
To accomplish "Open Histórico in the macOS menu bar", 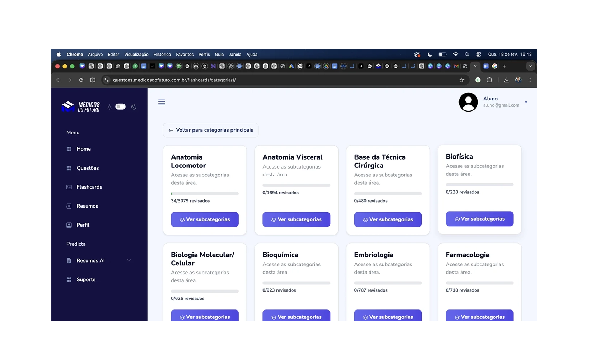I will click(162, 55).
